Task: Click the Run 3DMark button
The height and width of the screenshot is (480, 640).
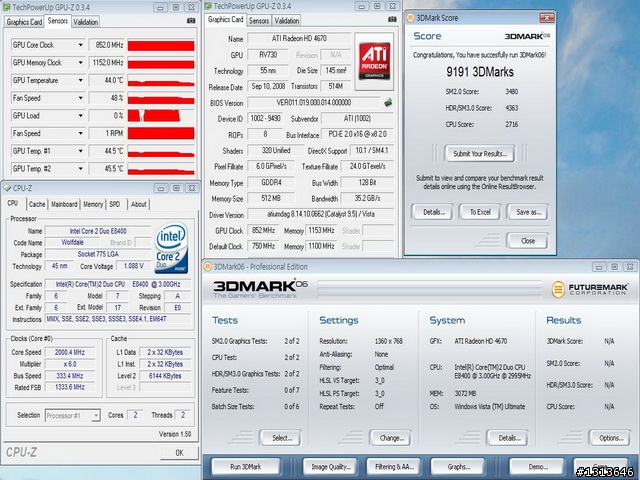Action: [246, 467]
